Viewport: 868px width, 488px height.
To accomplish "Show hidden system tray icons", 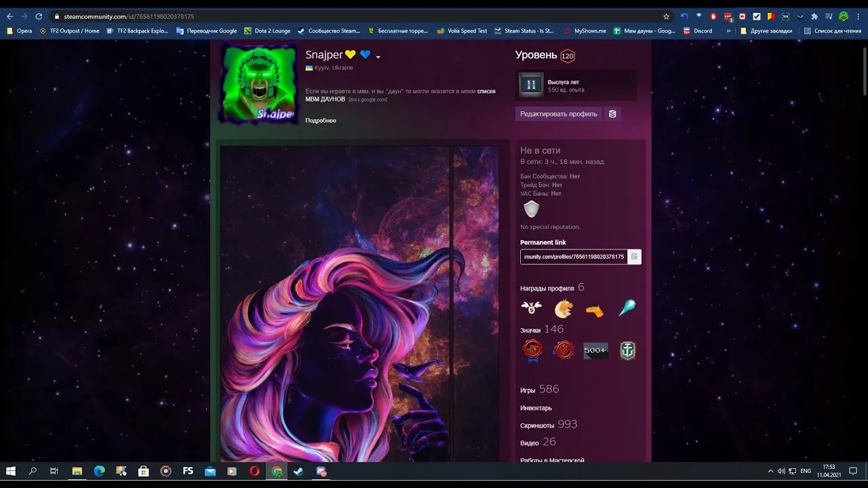I will pos(770,471).
